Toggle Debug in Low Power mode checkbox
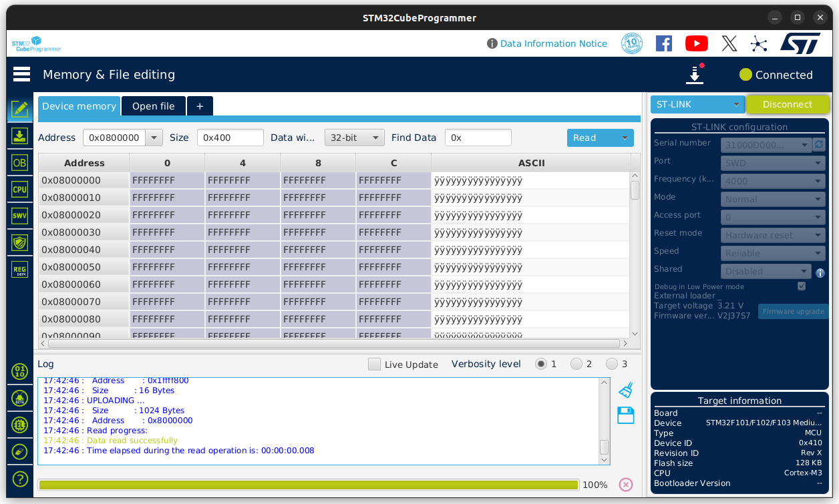Image resolution: width=839 pixels, height=504 pixels. [x=802, y=286]
